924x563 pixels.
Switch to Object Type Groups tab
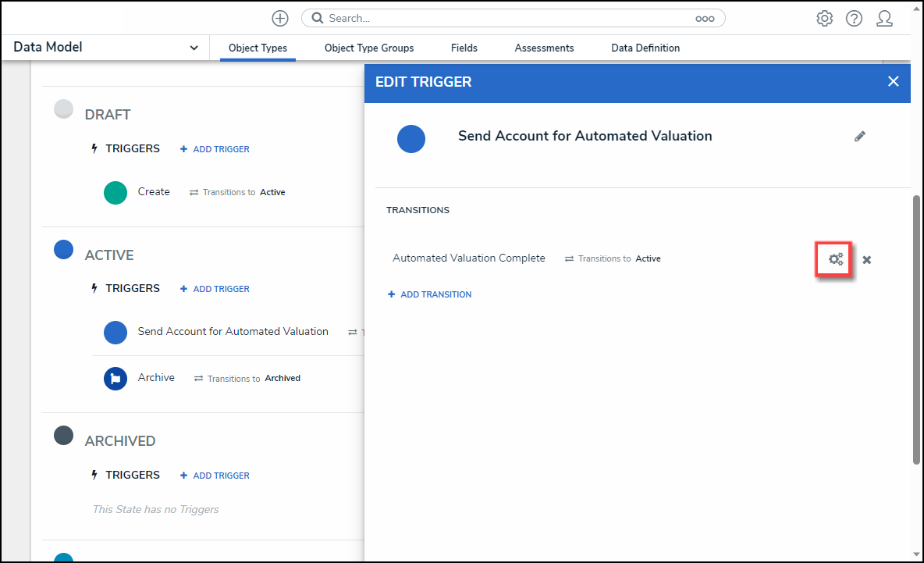pos(369,48)
